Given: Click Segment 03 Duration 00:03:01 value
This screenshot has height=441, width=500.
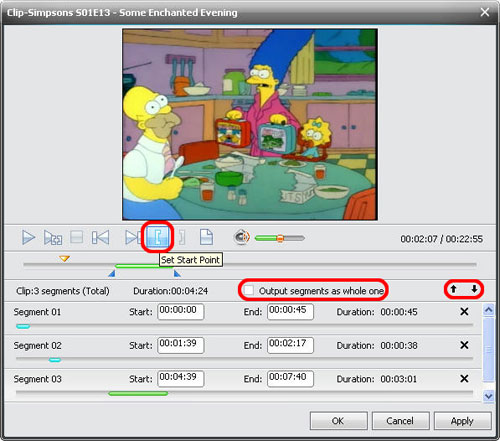Looking at the screenshot, I should tap(399, 379).
